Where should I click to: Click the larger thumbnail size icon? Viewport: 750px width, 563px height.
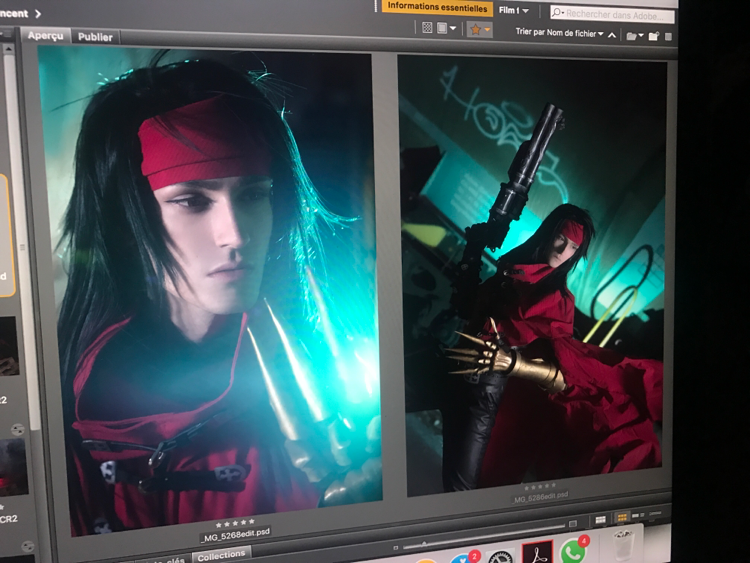tap(573, 523)
